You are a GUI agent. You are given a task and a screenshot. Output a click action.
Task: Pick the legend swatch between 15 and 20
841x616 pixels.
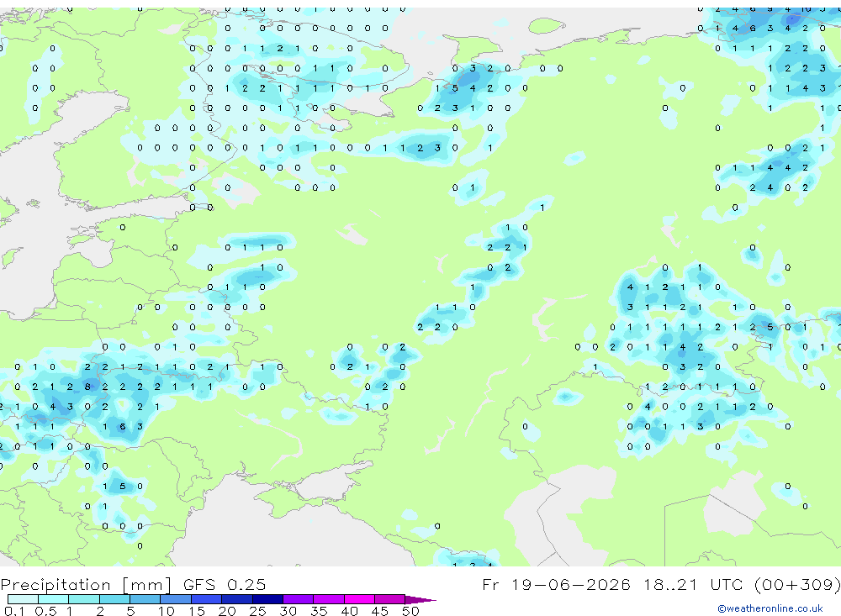207,599
